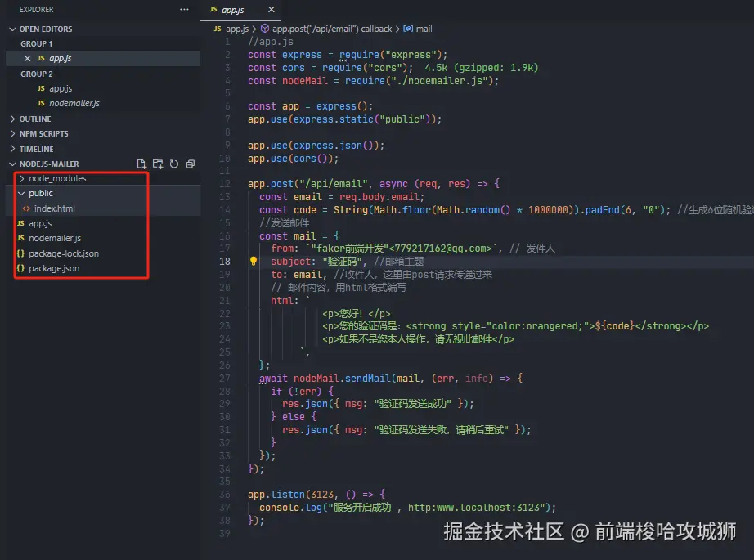The width and height of the screenshot is (754, 560).
Task: Refresh the Explorer file tree
Action: tap(174, 164)
